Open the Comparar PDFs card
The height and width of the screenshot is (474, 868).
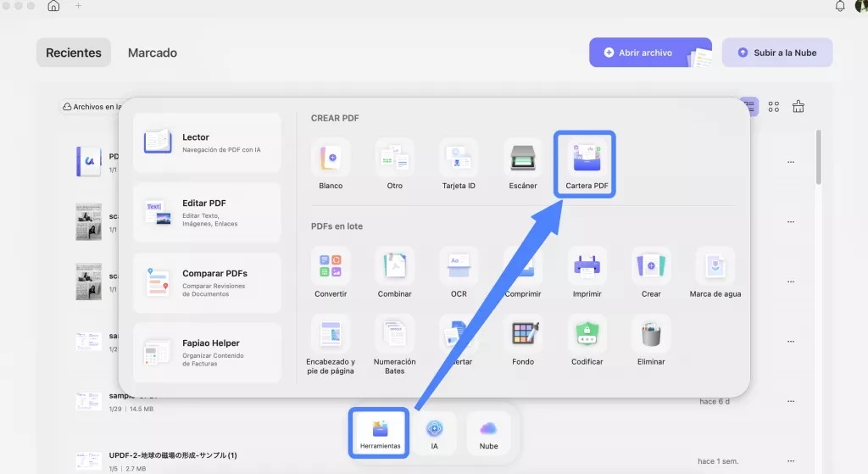coord(207,283)
